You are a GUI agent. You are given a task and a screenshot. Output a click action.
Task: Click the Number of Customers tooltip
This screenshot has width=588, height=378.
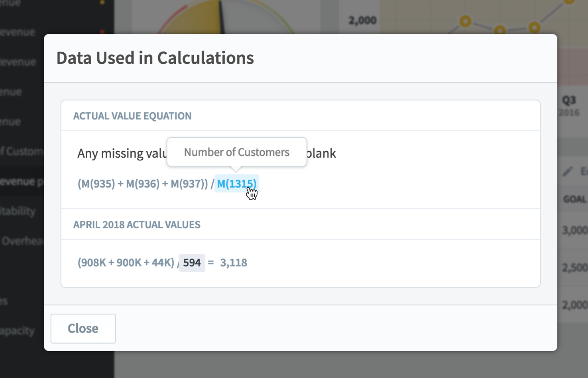coord(237,152)
